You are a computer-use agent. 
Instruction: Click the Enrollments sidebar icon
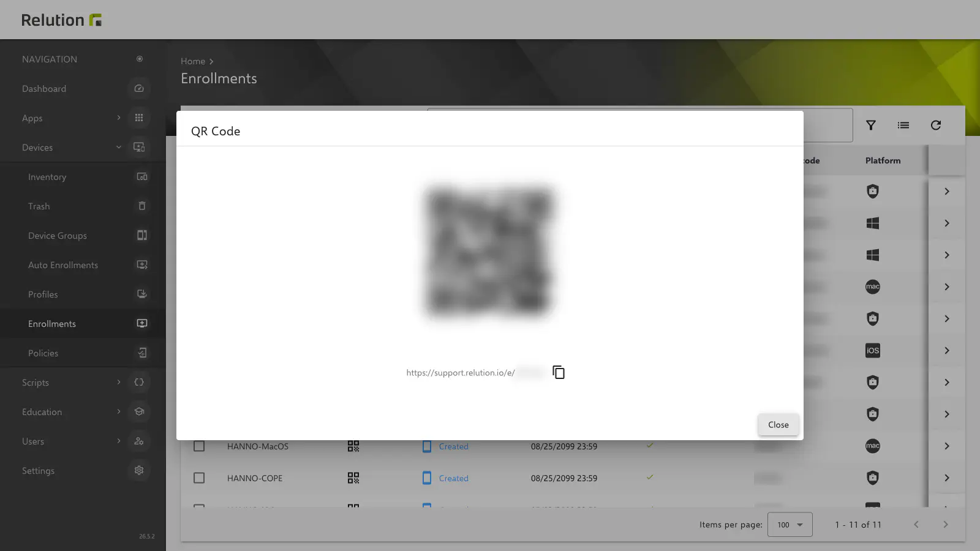[x=142, y=324]
